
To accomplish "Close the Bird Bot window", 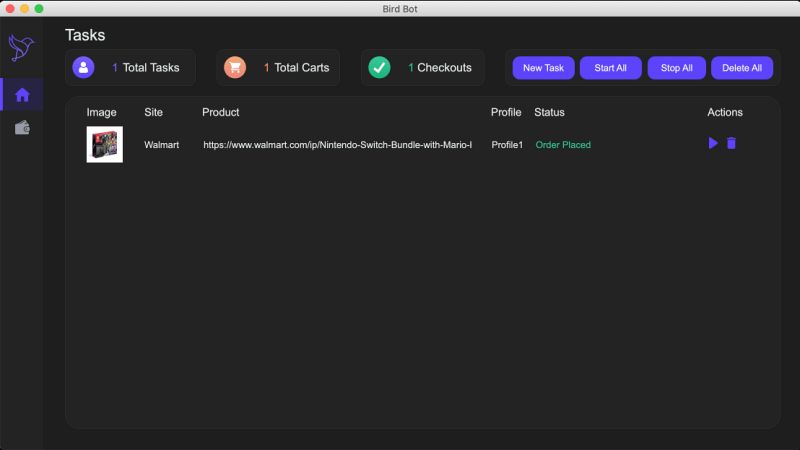I will click(x=10, y=9).
